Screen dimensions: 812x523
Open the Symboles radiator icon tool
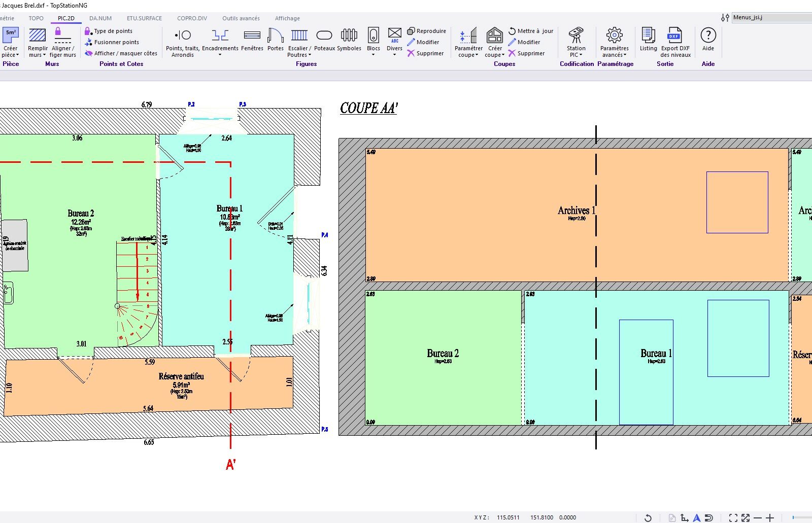point(349,40)
